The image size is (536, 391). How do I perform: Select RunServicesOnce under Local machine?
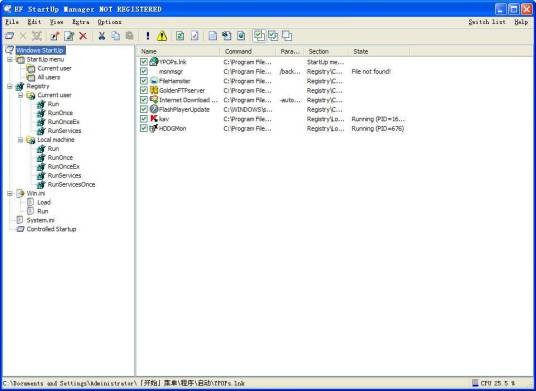pyautogui.click(x=71, y=185)
